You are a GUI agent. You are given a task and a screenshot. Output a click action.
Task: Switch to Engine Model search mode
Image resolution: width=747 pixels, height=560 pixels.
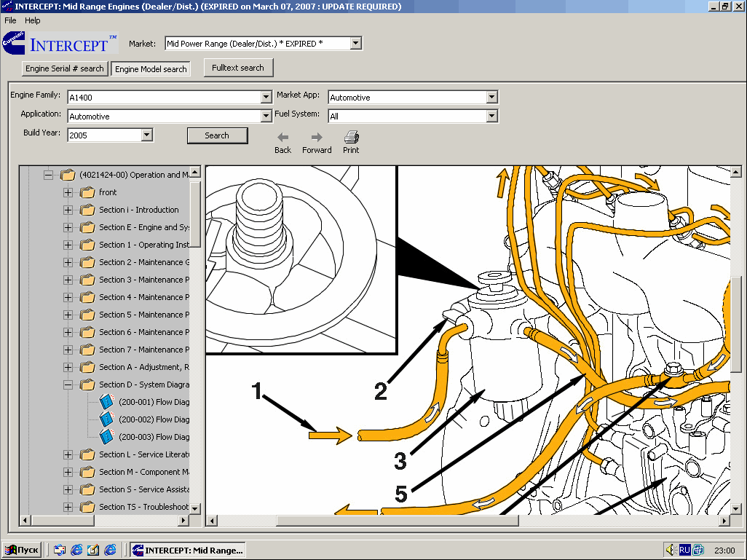[151, 69]
